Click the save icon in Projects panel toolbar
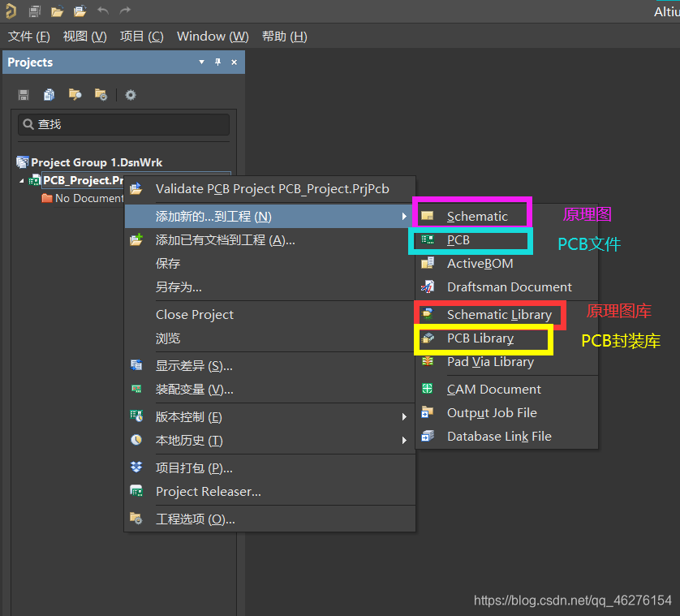This screenshot has width=680, height=616. pos(24,95)
